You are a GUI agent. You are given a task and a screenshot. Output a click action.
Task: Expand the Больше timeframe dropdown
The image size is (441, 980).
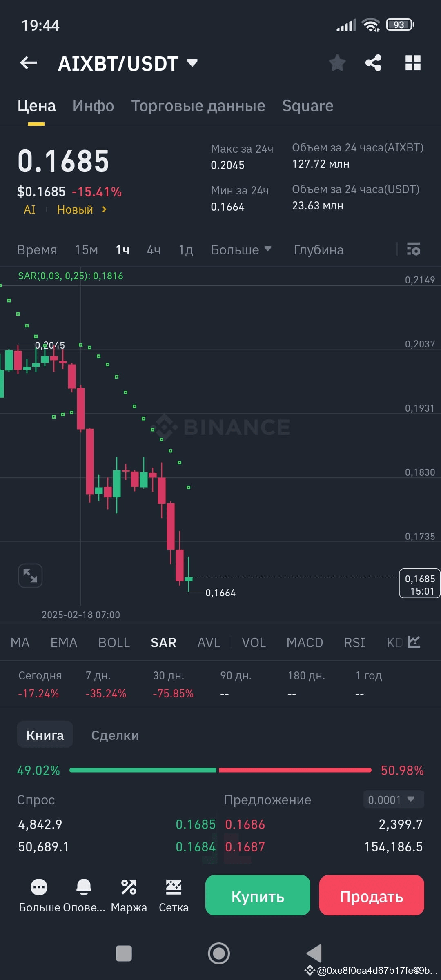tap(241, 249)
